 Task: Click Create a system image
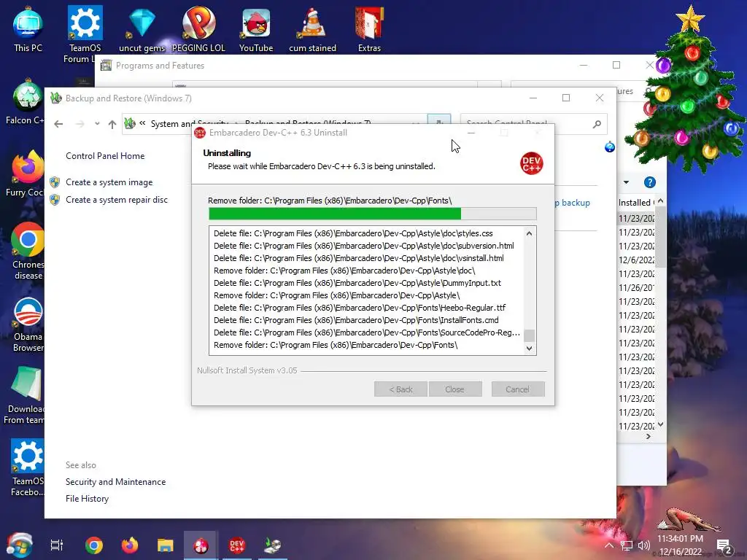(109, 182)
